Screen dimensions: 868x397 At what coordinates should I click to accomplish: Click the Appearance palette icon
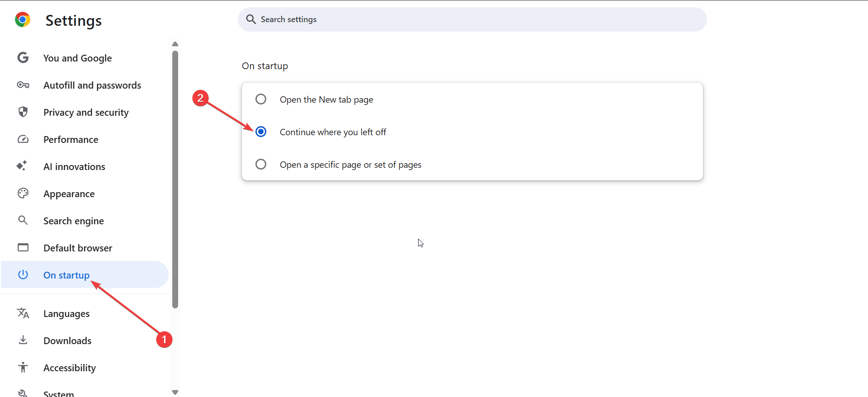pyautogui.click(x=23, y=194)
